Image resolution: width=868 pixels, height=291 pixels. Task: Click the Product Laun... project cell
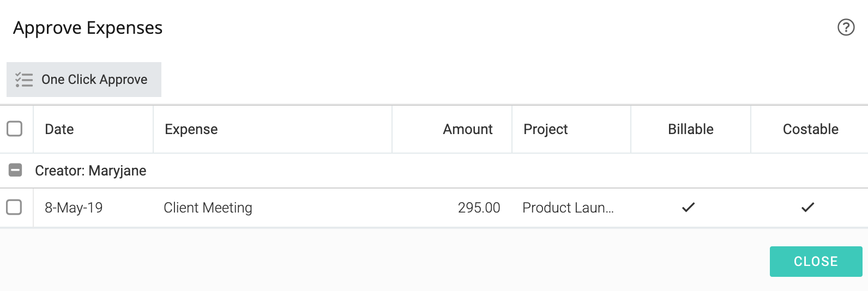(x=568, y=208)
